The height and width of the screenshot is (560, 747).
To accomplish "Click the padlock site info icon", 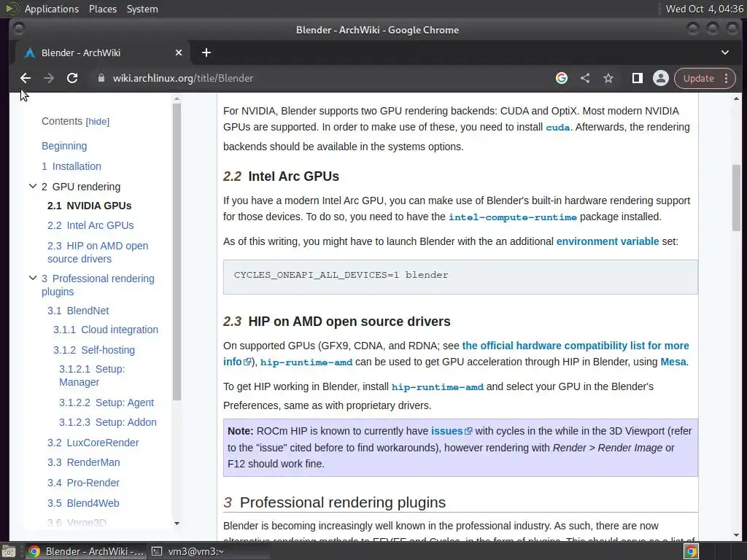I will (101, 78).
